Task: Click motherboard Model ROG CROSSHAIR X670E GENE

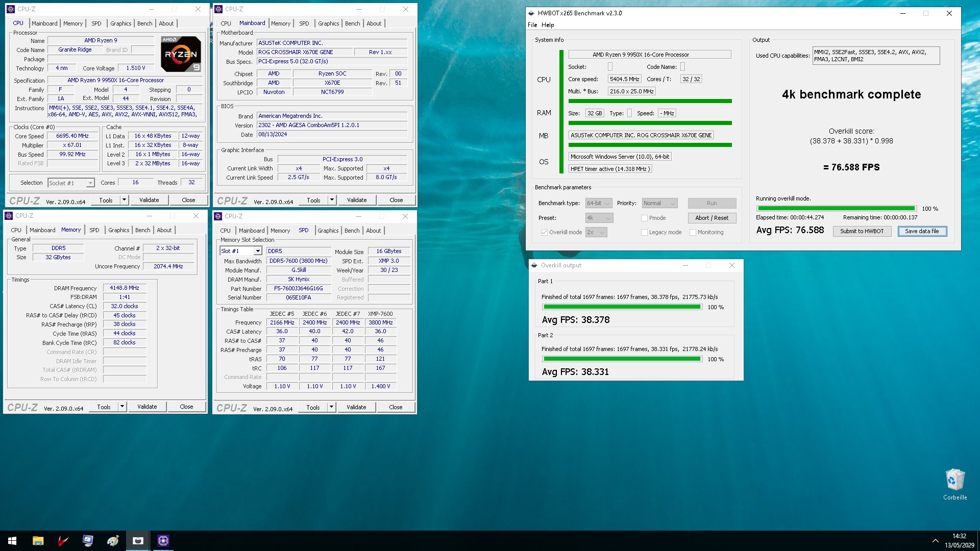Action: (305, 52)
